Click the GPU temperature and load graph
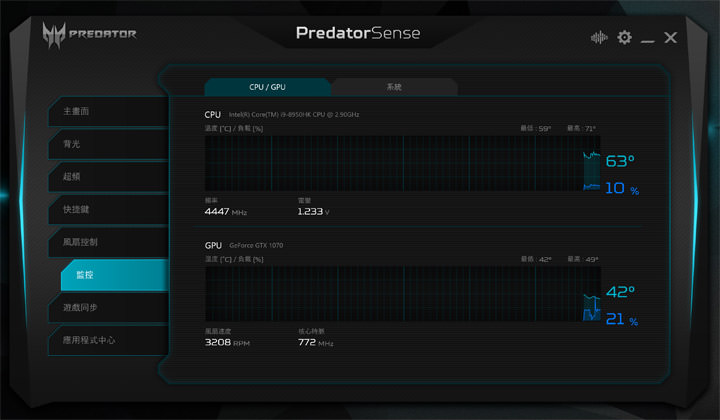720x420 pixels. coord(392,294)
